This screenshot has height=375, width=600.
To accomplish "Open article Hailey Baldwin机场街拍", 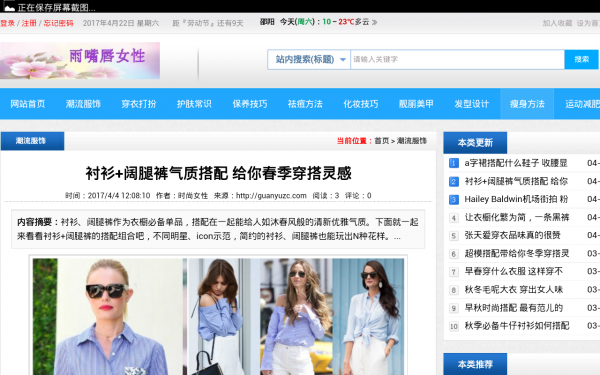I will coord(516,199).
